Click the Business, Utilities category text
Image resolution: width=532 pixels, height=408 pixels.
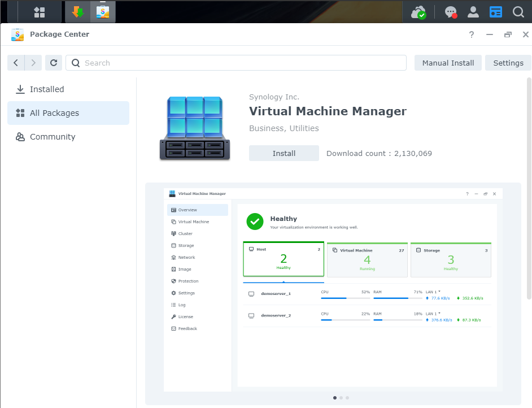(x=284, y=128)
